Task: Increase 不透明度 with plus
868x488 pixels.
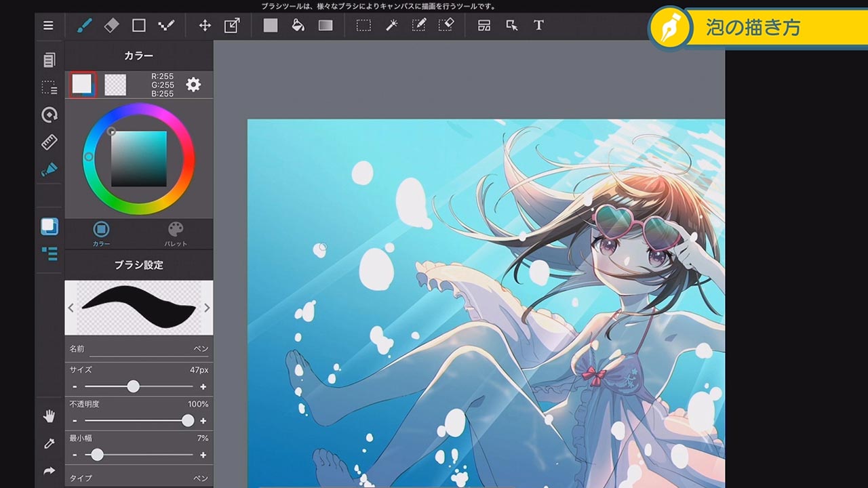Action: pyautogui.click(x=203, y=421)
